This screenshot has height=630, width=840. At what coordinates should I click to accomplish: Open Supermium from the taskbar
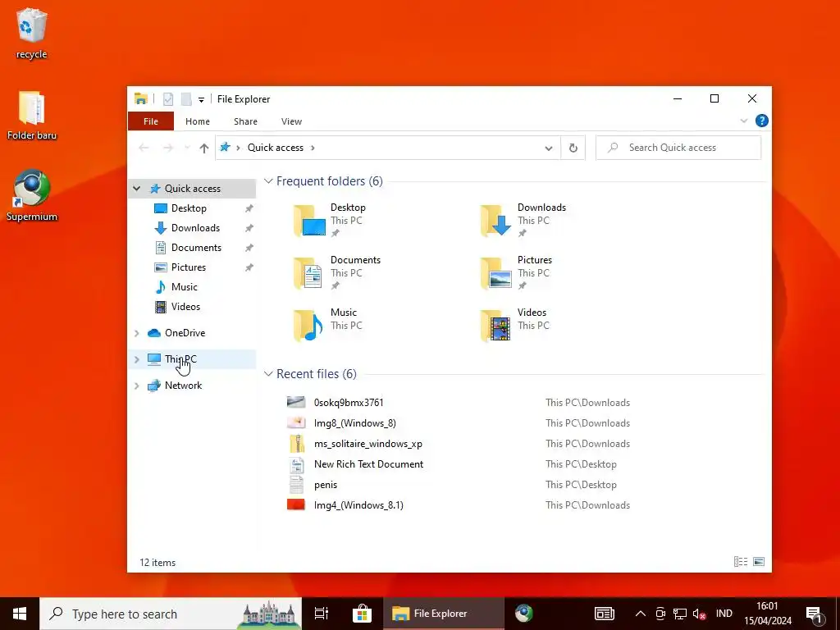(x=523, y=614)
